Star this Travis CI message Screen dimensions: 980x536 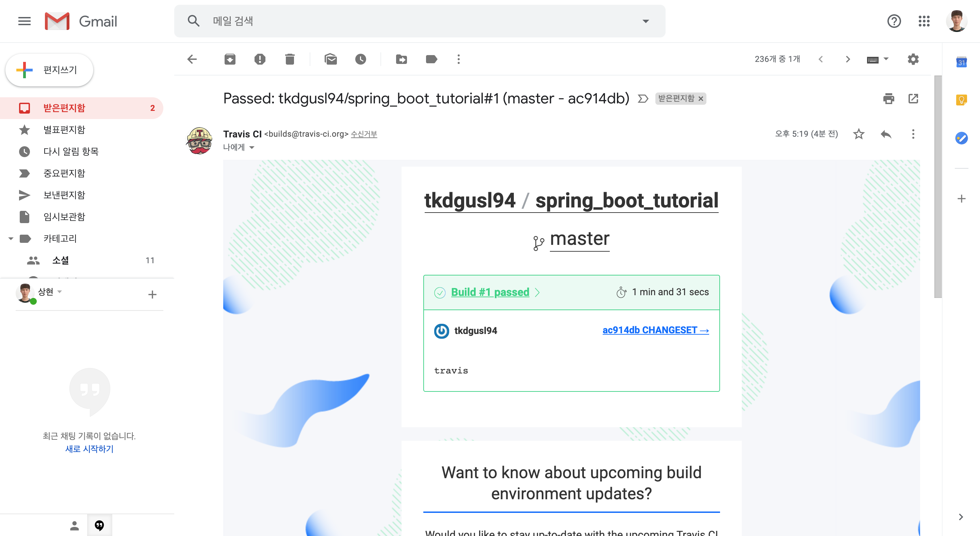pos(859,134)
